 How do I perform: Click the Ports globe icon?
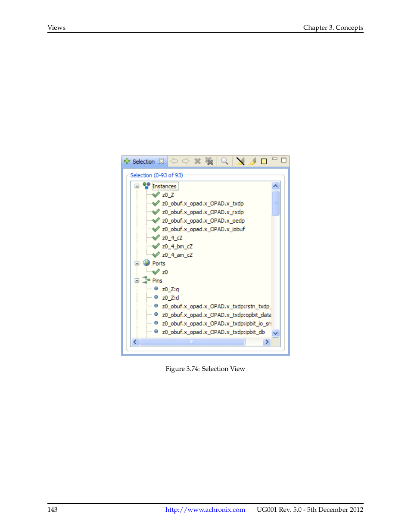click(x=146, y=263)
